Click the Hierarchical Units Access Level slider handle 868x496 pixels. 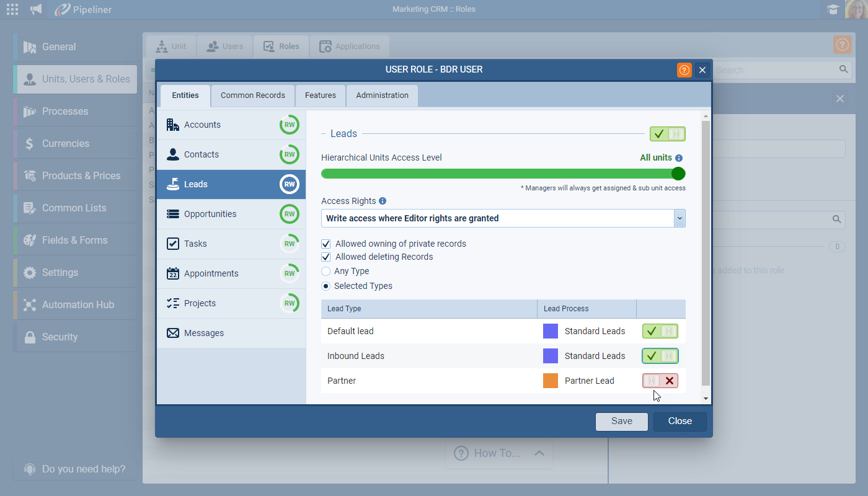[678, 174]
